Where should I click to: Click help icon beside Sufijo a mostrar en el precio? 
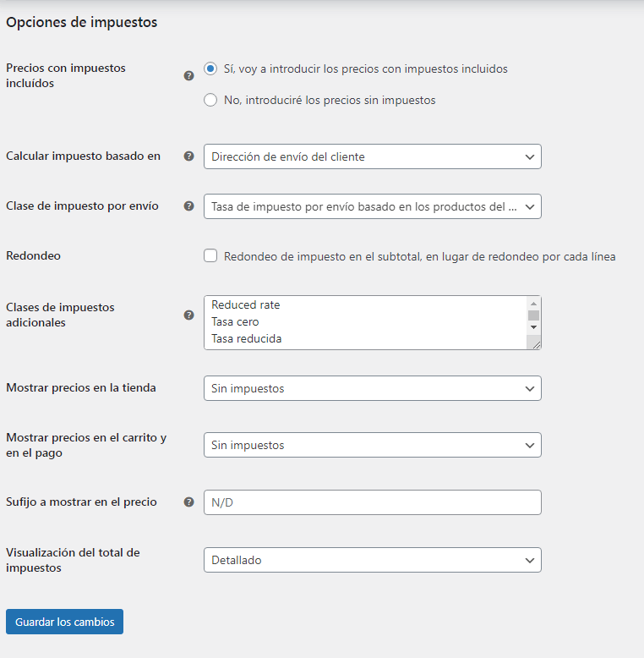[189, 502]
